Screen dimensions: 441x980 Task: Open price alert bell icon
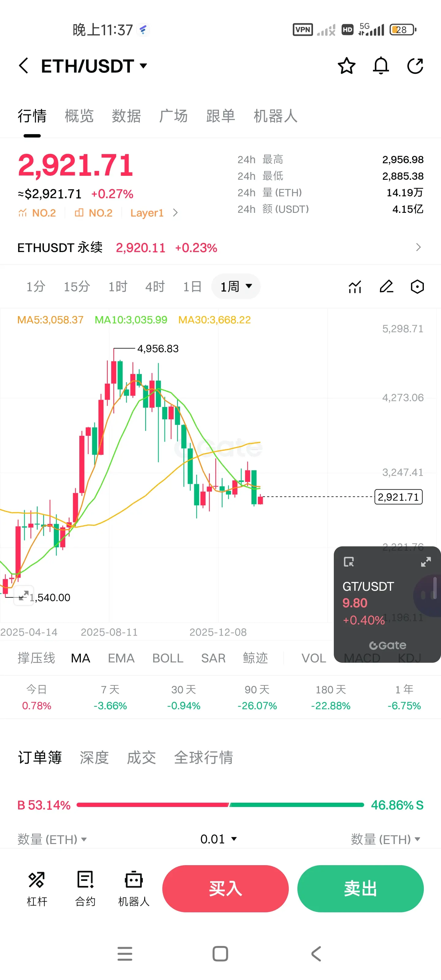coord(380,66)
